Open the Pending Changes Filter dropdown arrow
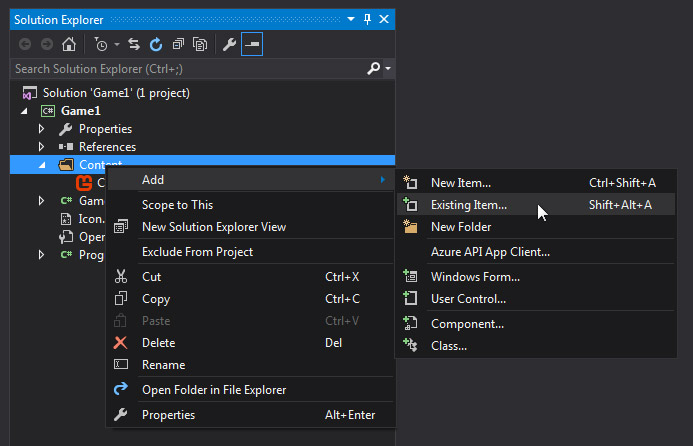This screenshot has width=693, height=446. coord(116,45)
